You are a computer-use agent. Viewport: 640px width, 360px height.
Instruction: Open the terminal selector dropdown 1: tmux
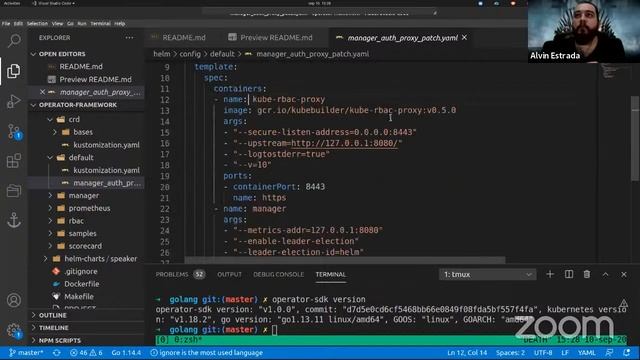point(487,274)
